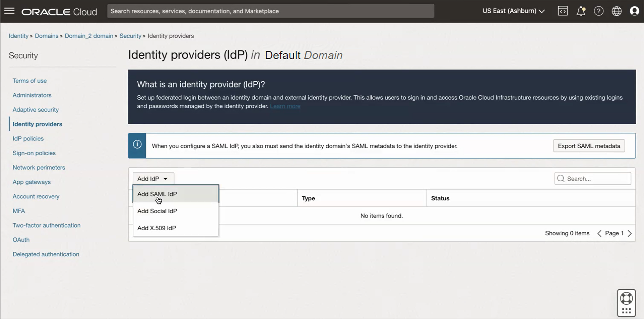Viewport: 644px width, 319px height.
Task: Toggle the Add IdP dropdown button
Action: 153,179
